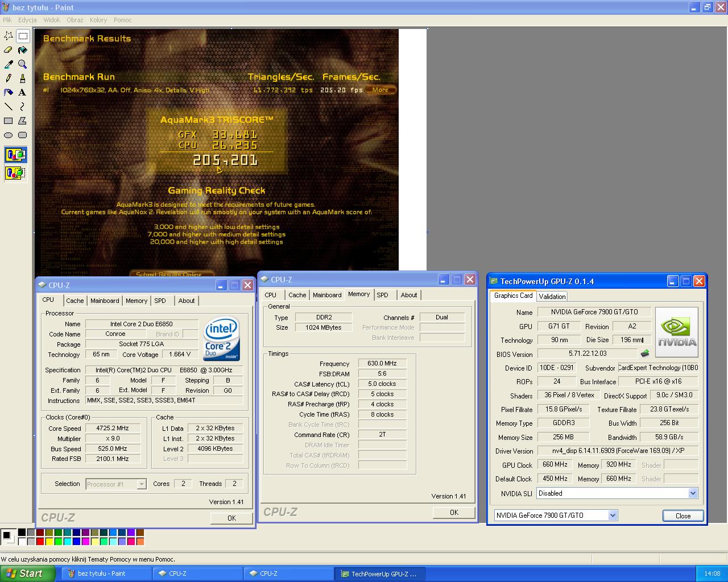Activate TechPowerUp GPU-Z taskbar button

pyautogui.click(x=380, y=573)
